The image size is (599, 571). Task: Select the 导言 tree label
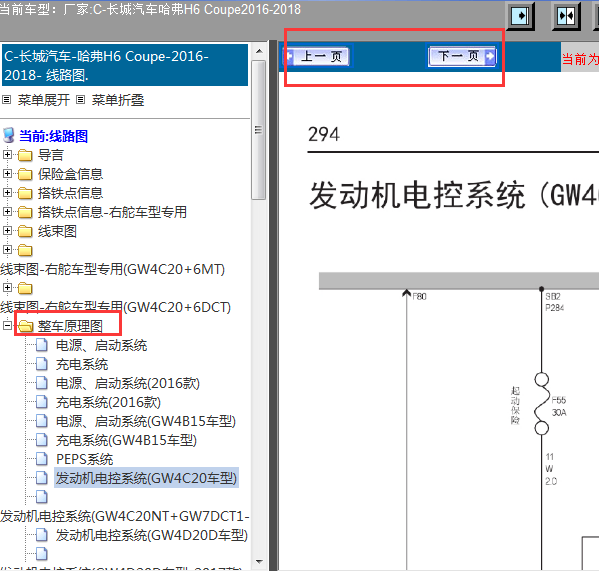(x=50, y=155)
